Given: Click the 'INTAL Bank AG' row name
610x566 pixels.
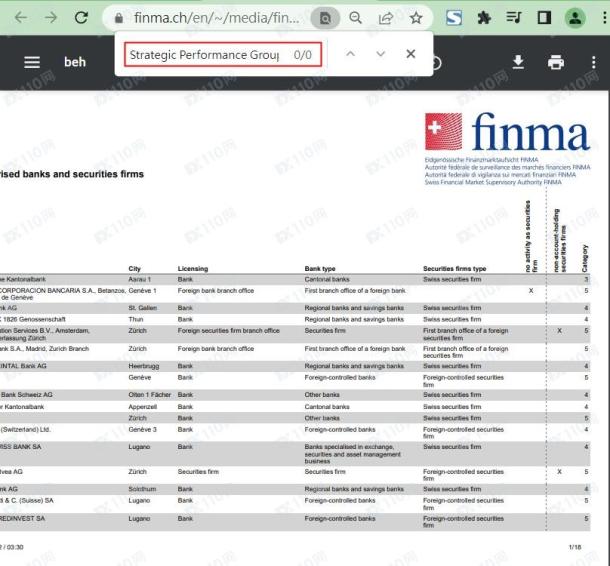Looking at the screenshot, I should point(23,366).
